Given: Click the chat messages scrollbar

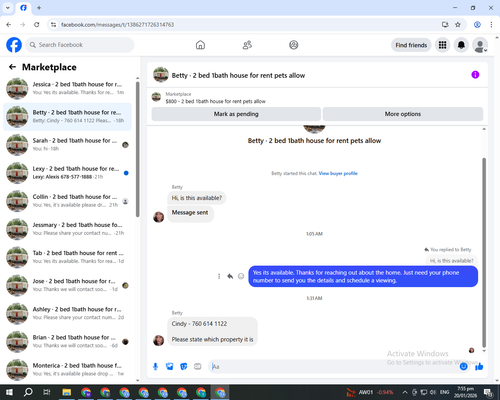Looking at the screenshot, I should pos(484,252).
